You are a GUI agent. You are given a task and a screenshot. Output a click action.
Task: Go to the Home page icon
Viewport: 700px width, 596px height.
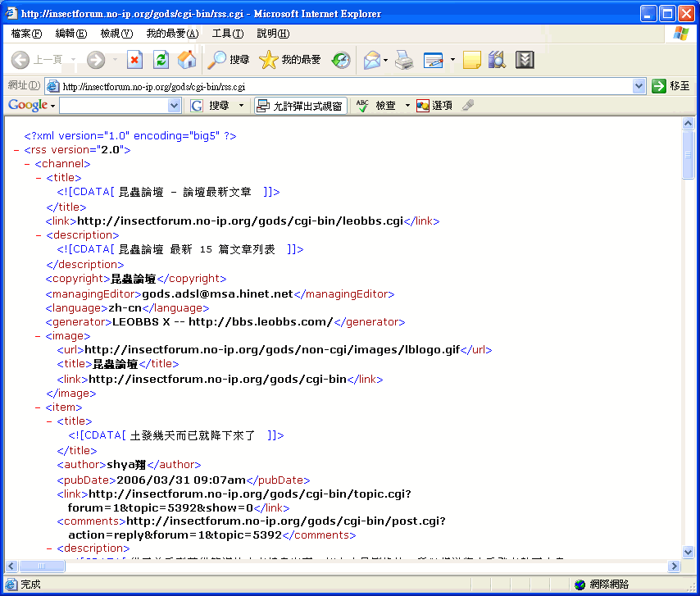coord(187,60)
